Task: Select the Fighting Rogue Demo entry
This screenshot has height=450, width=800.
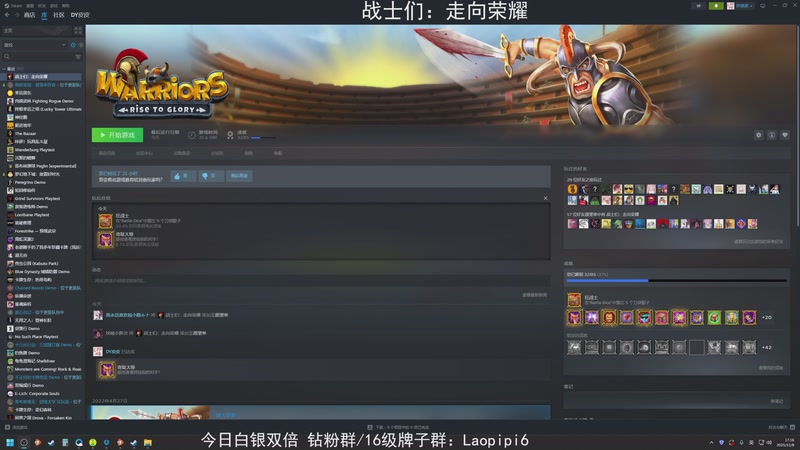Action: click(42, 101)
